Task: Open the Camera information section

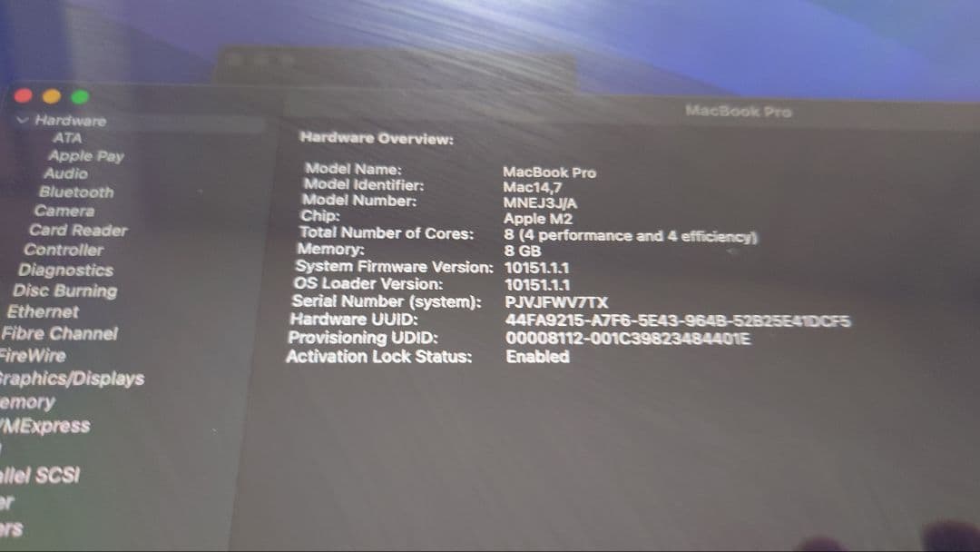Action: tap(65, 212)
